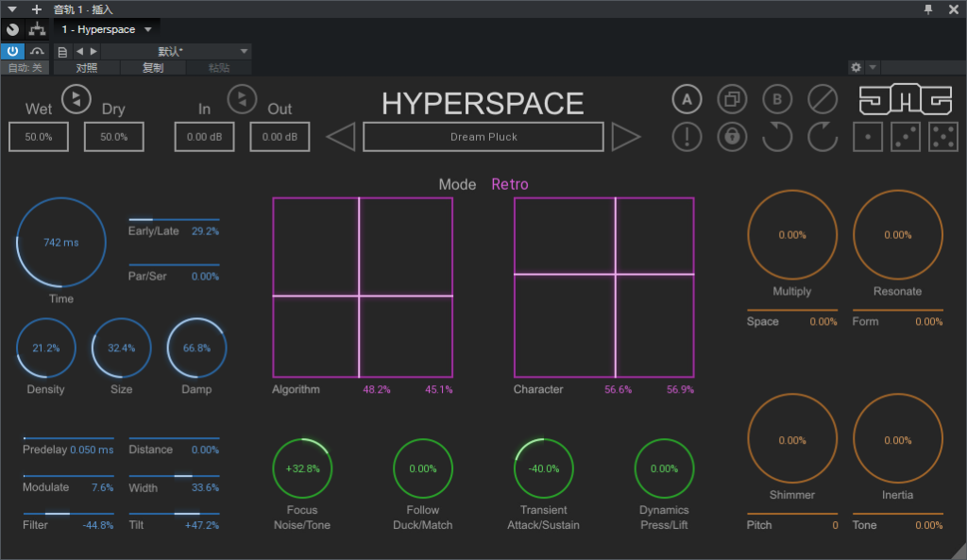Open the Dream Pluck preset selector
The height and width of the screenshot is (560, 967).
pos(483,137)
